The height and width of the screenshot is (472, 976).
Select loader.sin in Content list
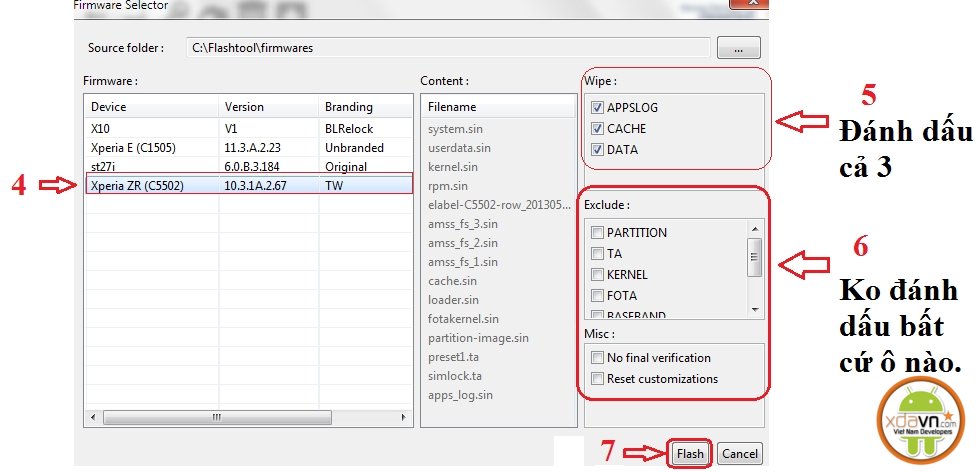[453, 300]
